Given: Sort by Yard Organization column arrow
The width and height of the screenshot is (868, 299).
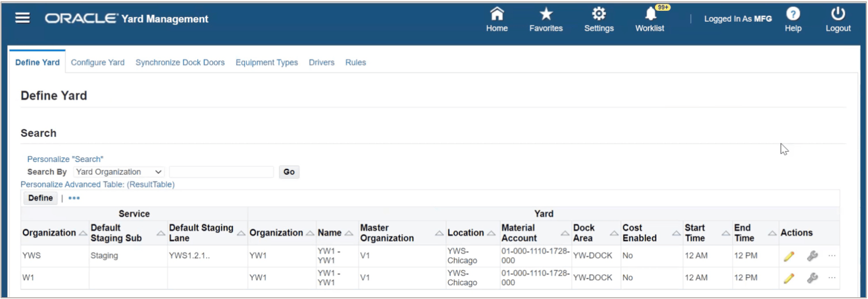Looking at the screenshot, I should coord(310,233).
